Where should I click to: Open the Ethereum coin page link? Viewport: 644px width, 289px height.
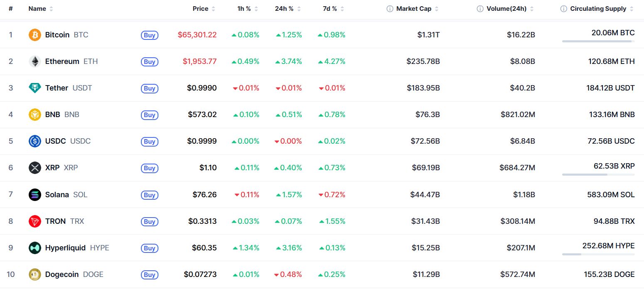tap(63, 61)
